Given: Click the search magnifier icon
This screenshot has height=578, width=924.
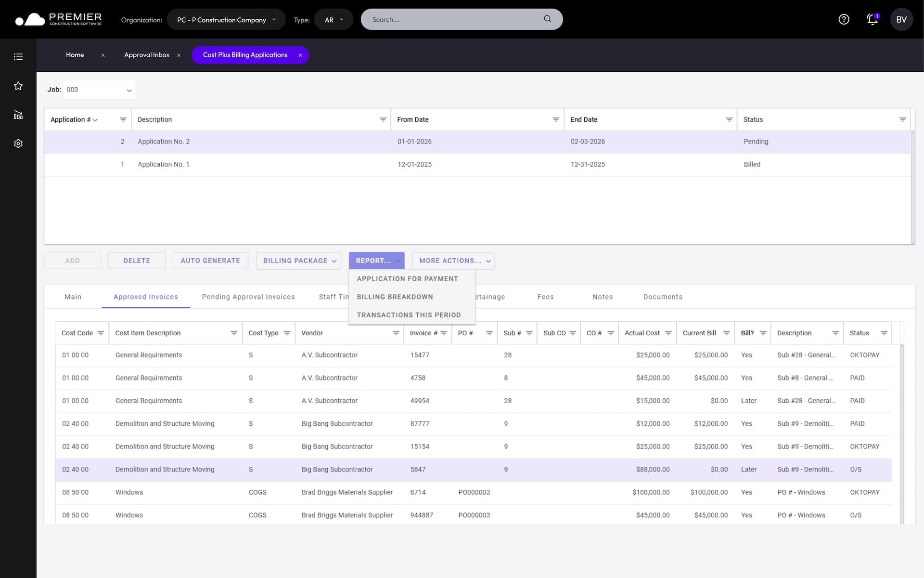Looking at the screenshot, I should tap(547, 19).
